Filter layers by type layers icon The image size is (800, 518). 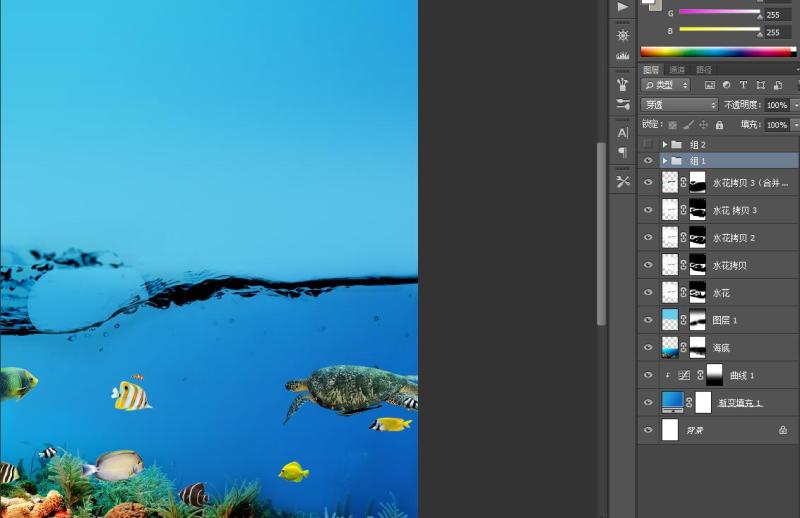point(743,85)
